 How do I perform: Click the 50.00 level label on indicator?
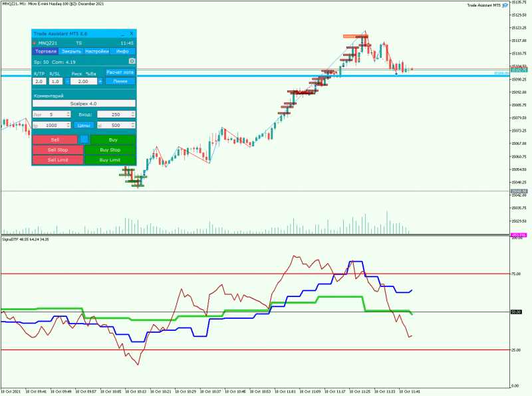516,312
